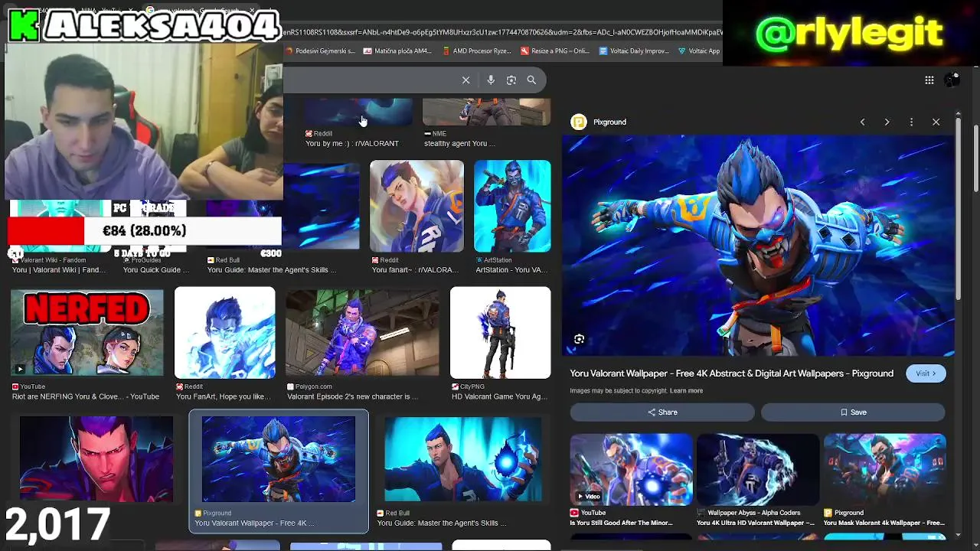
Task: Click 'ArtStation - Yoru VA...' caption
Action: (x=511, y=269)
